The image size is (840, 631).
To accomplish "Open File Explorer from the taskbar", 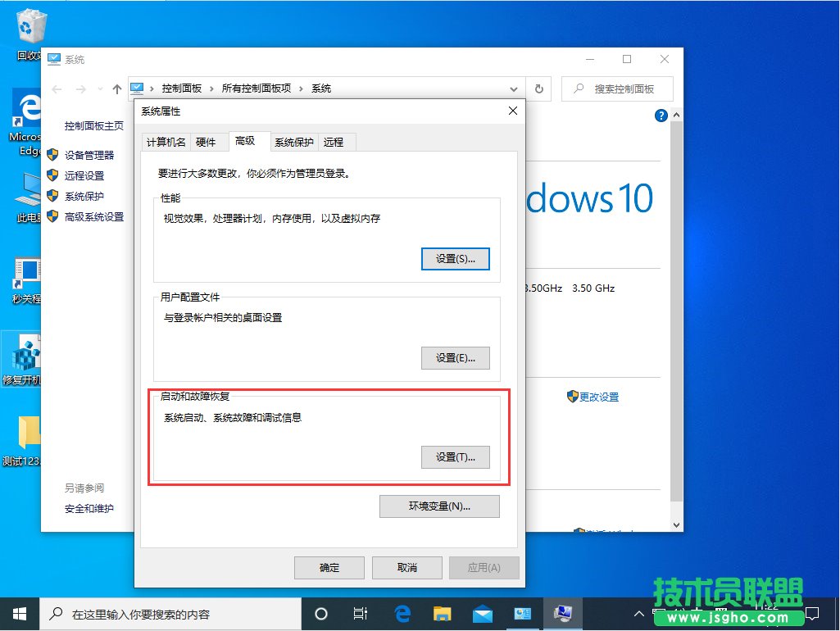I will tap(443, 613).
